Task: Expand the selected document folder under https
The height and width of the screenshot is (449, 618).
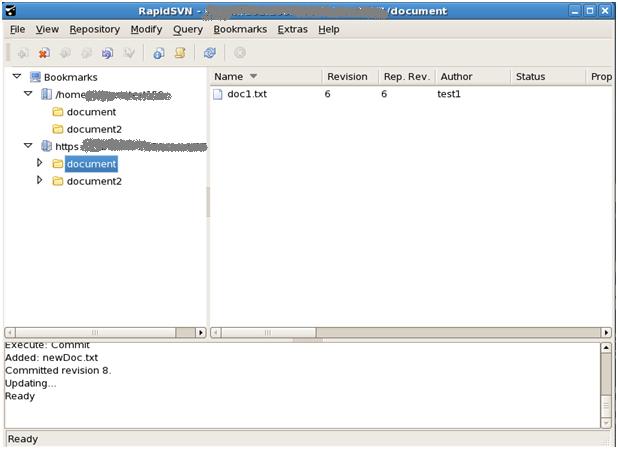Action: [39, 162]
